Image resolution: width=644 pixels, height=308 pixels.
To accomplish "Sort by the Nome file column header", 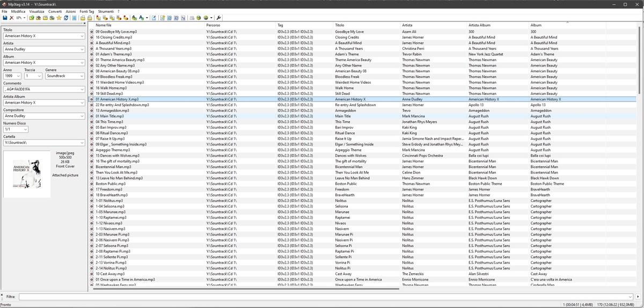I will tap(104, 25).
